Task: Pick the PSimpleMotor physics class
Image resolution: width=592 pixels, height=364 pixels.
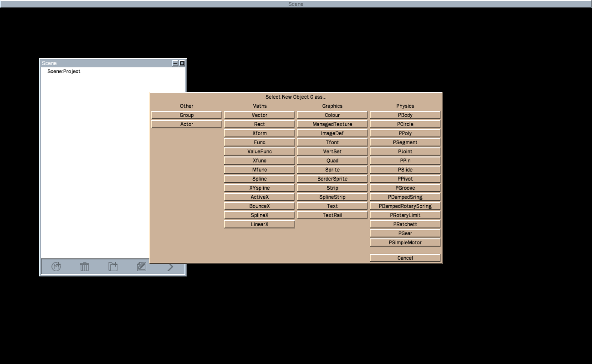Action: [405, 243]
